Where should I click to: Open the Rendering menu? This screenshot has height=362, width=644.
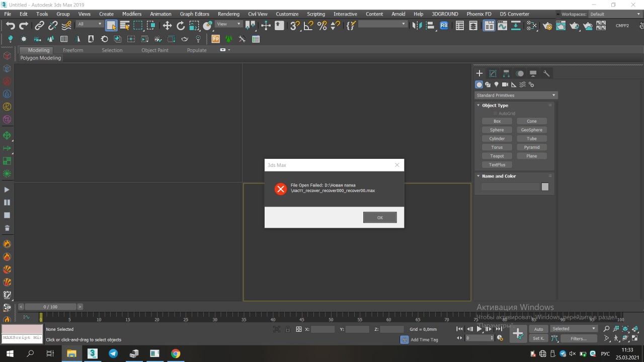click(x=228, y=14)
